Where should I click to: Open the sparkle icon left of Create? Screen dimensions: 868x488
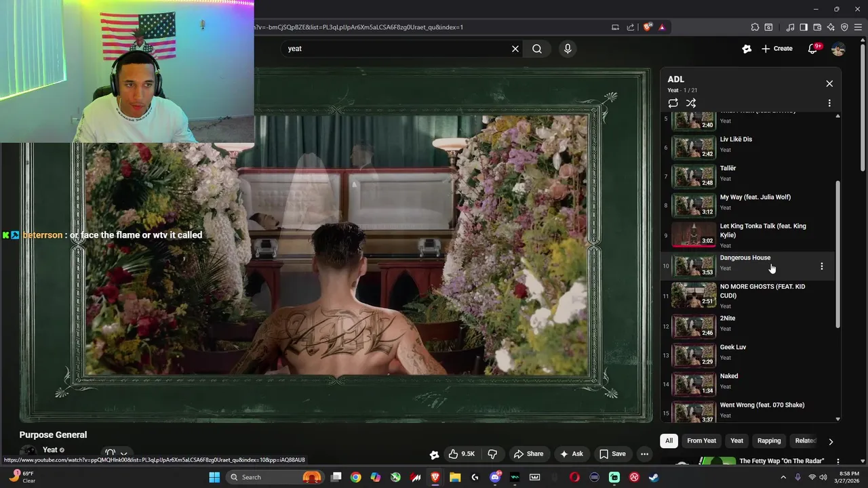click(747, 49)
